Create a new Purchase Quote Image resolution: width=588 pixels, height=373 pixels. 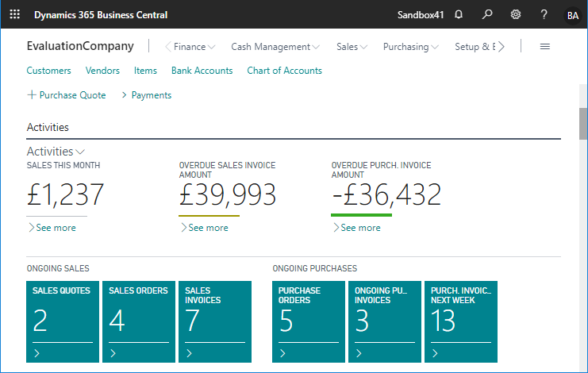[x=67, y=95]
